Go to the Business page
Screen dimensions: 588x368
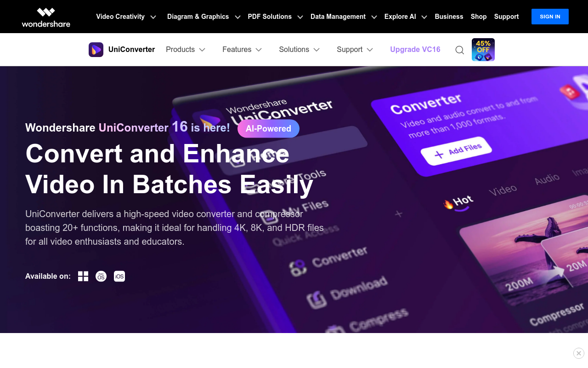(x=449, y=17)
